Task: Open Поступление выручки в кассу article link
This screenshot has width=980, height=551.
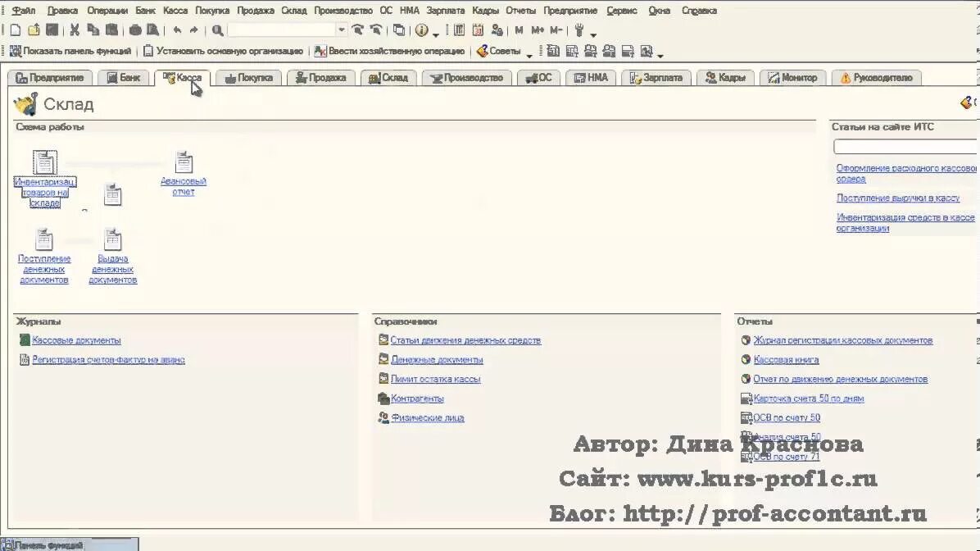Action: click(x=898, y=198)
